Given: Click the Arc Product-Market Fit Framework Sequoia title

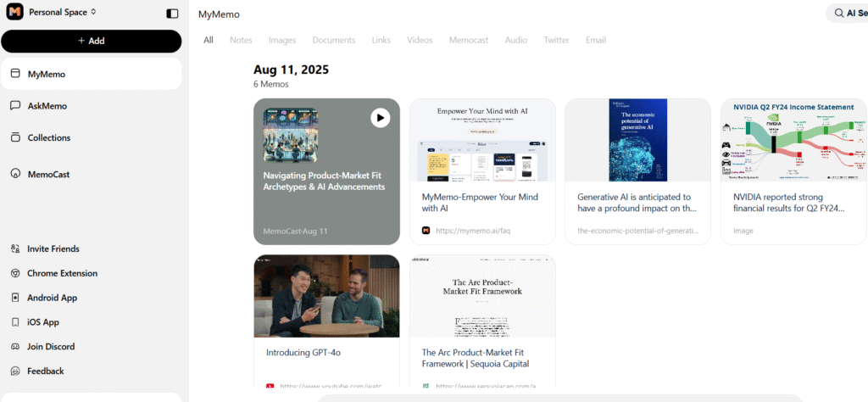Looking at the screenshot, I should (x=476, y=358).
